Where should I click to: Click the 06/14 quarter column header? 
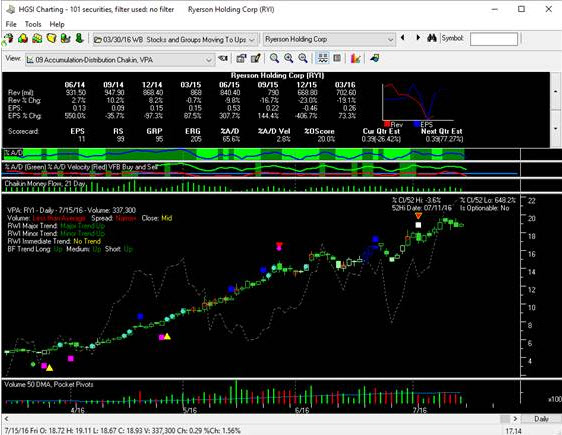pyautogui.click(x=75, y=85)
